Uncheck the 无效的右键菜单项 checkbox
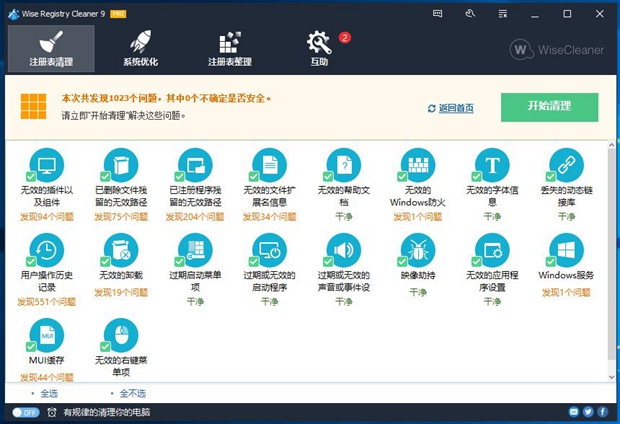Image resolution: width=620 pixels, height=424 pixels. [x=105, y=347]
